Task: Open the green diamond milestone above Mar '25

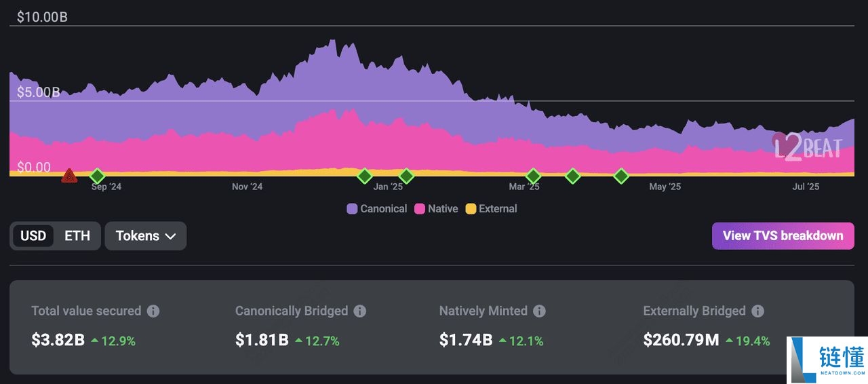Action: (534, 176)
